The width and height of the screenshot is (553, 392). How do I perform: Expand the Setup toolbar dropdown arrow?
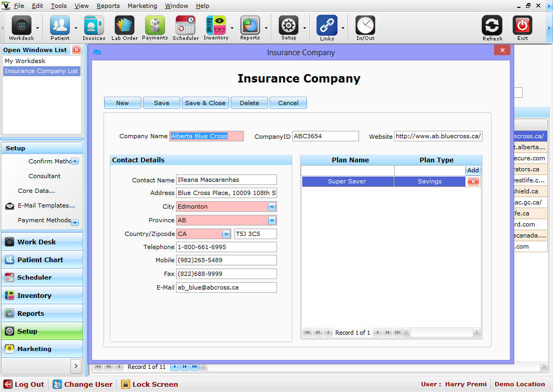(304, 28)
